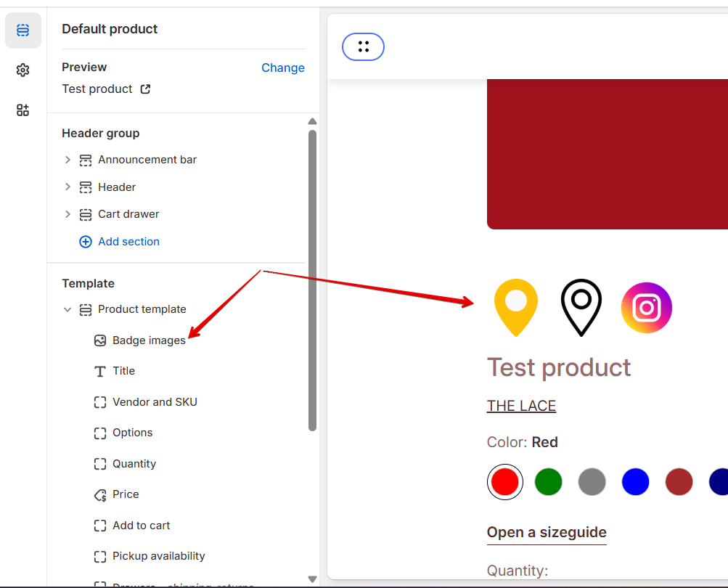Click the preview drag-handle dots button

(363, 47)
